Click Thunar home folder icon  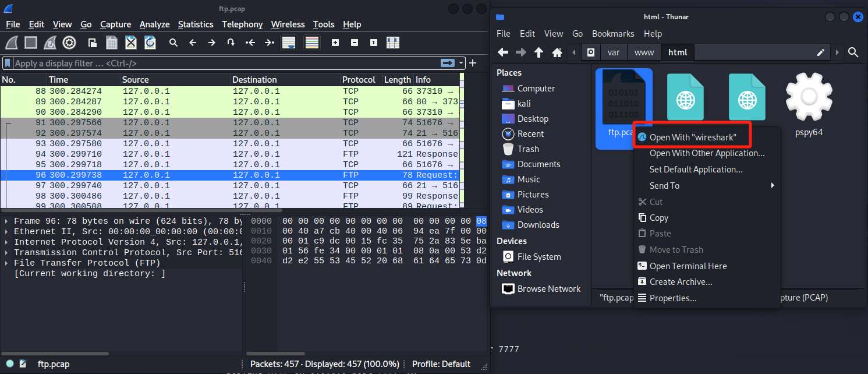pyautogui.click(x=557, y=52)
